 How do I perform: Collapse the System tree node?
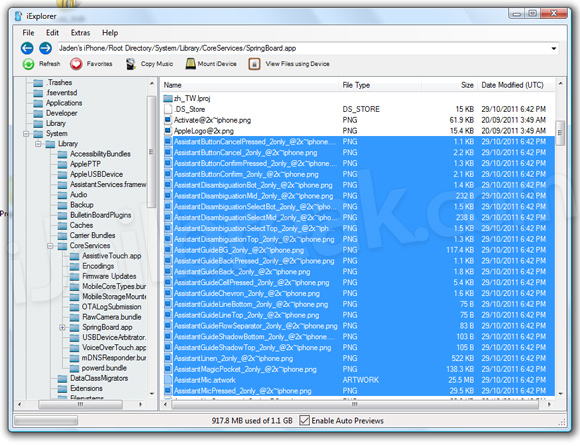pyautogui.click(x=26, y=134)
